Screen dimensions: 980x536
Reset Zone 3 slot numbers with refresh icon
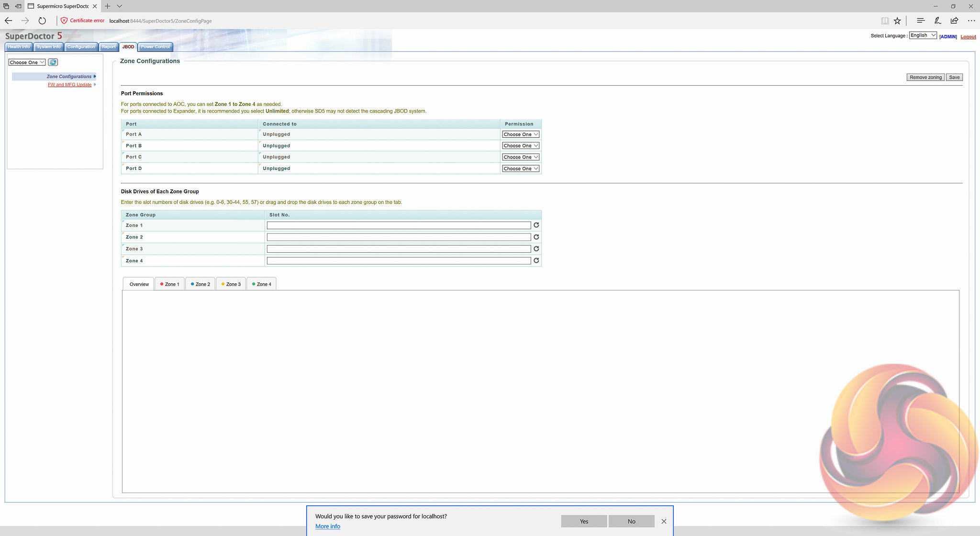point(536,249)
